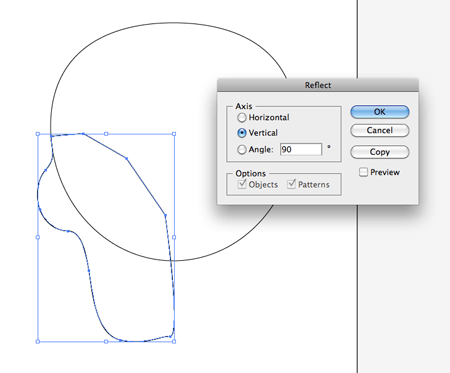This screenshot has width=450, height=373.
Task: Click the "Axis" group label
Action: [244, 106]
